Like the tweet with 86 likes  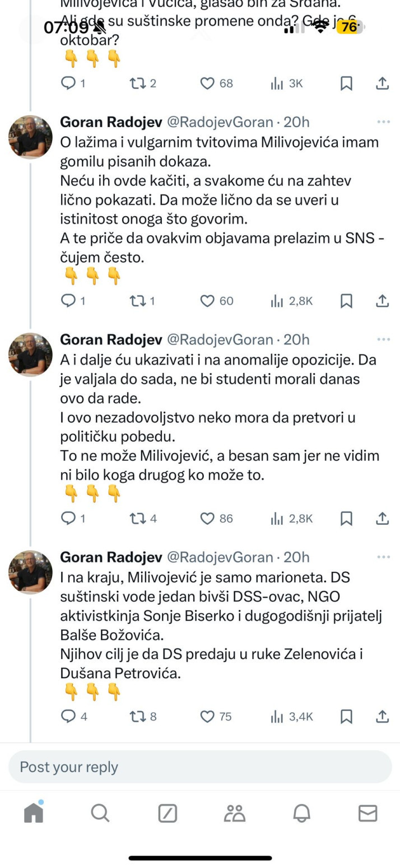(x=208, y=519)
